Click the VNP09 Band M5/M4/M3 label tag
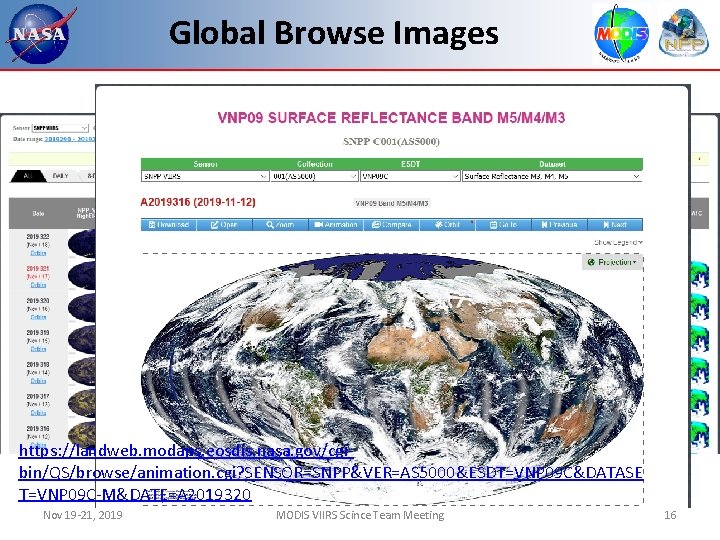Viewport: 720px width, 540px height. point(392,203)
